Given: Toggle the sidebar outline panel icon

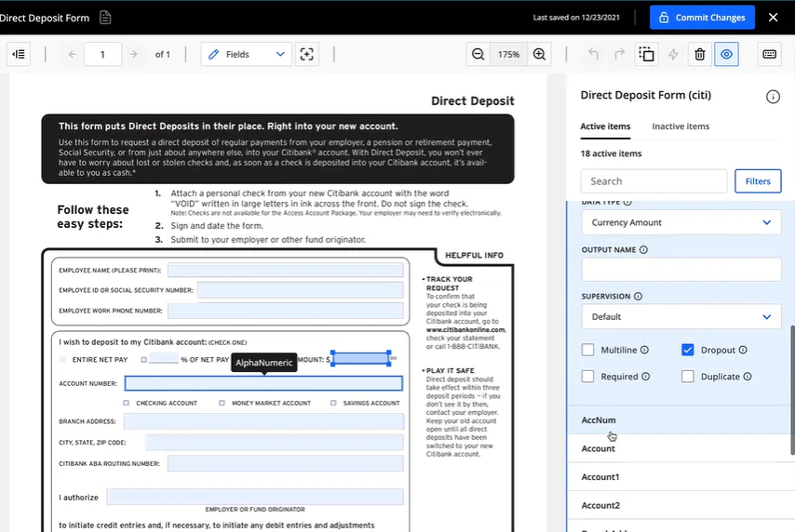Looking at the screenshot, I should 19,54.
